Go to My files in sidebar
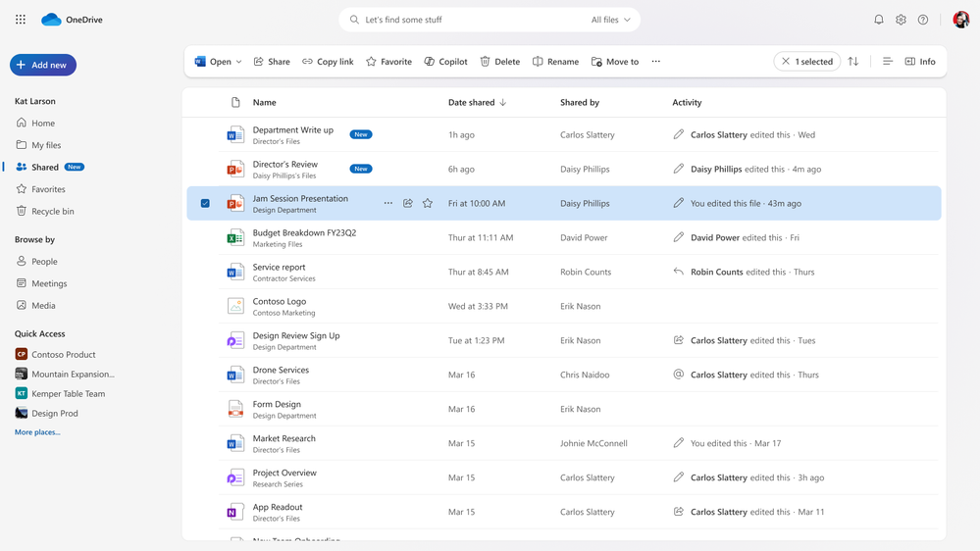Viewport: 980px width, 551px height. pos(46,145)
